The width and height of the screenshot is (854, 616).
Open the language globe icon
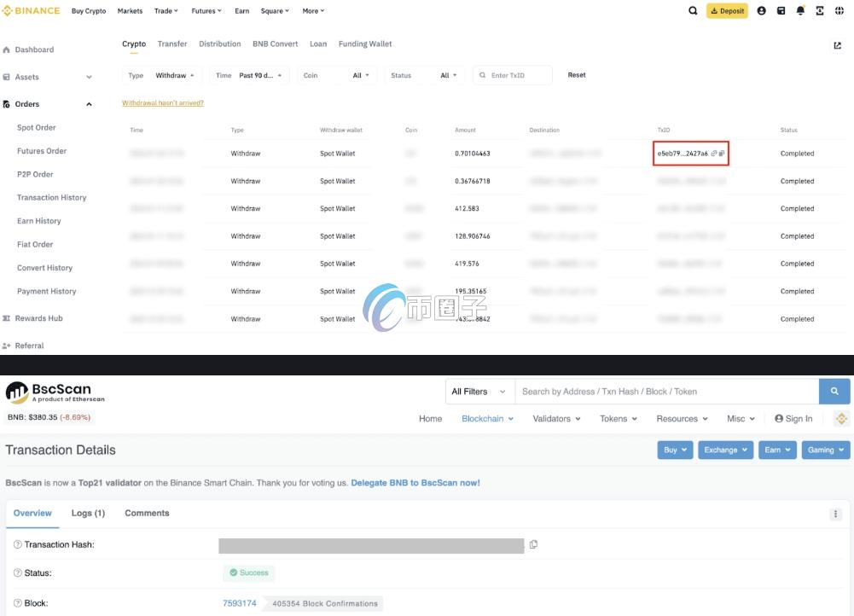pos(839,11)
